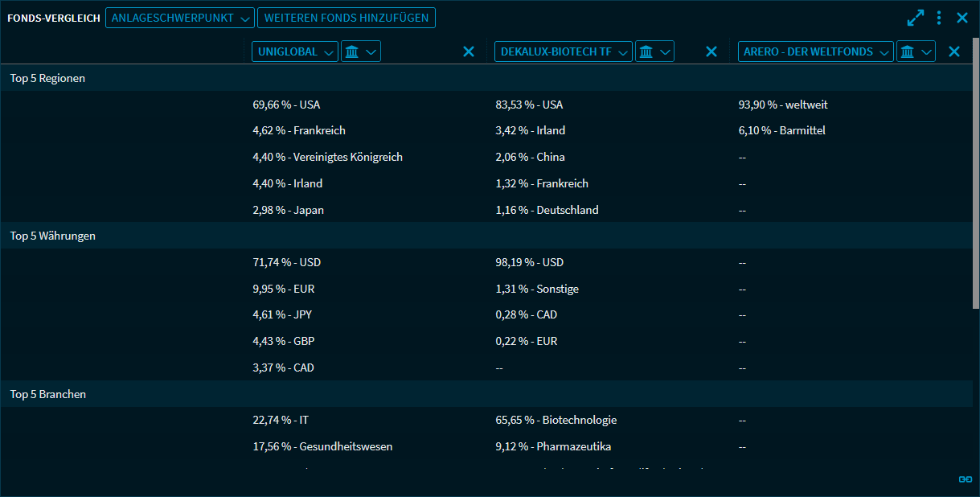Click the vertical scrollbar on the right
This screenshot has height=497, width=980.
point(975,185)
